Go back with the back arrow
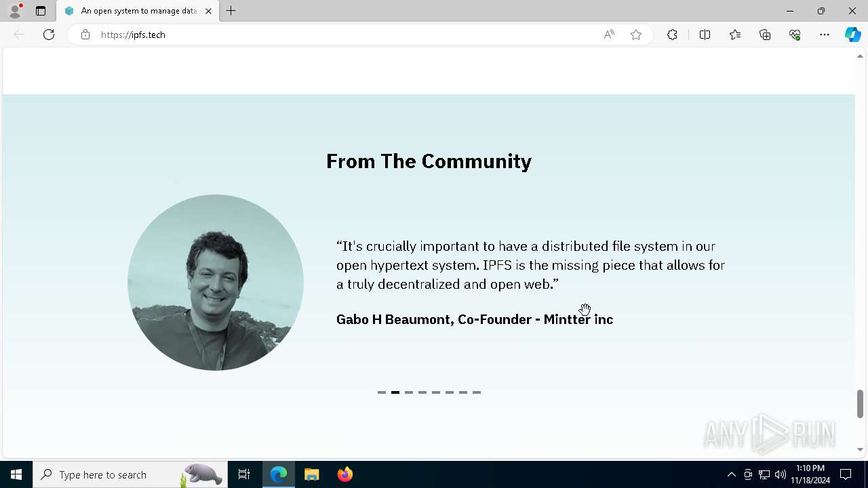This screenshot has height=488, width=868. [x=19, y=35]
